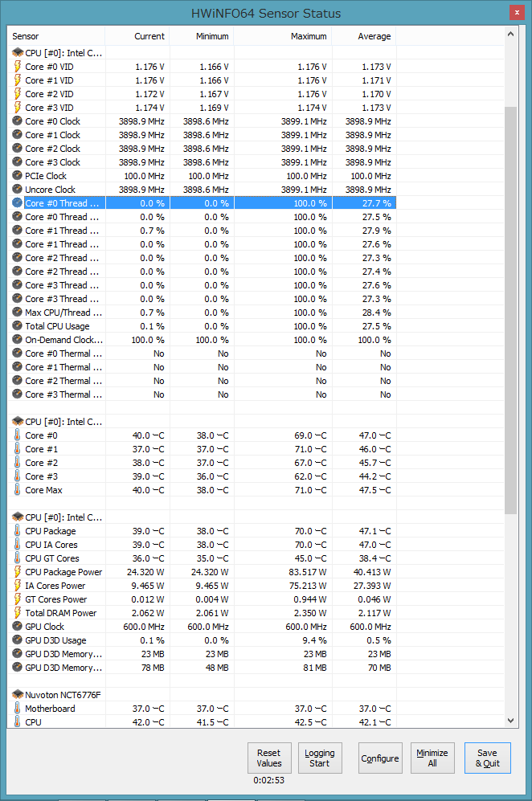
Task: Click the 0:02:53 elapsed time readout
Action: pyautogui.click(x=268, y=780)
